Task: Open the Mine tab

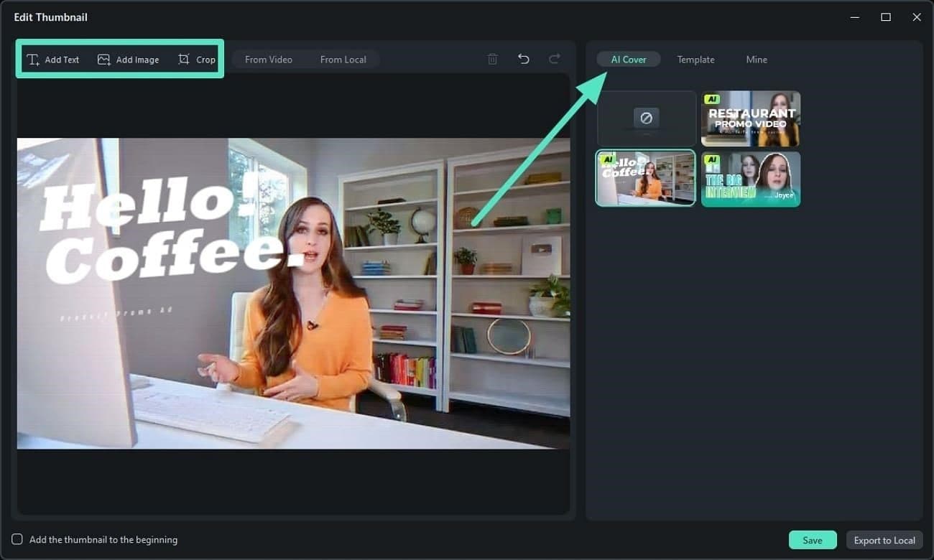Action: click(x=757, y=60)
